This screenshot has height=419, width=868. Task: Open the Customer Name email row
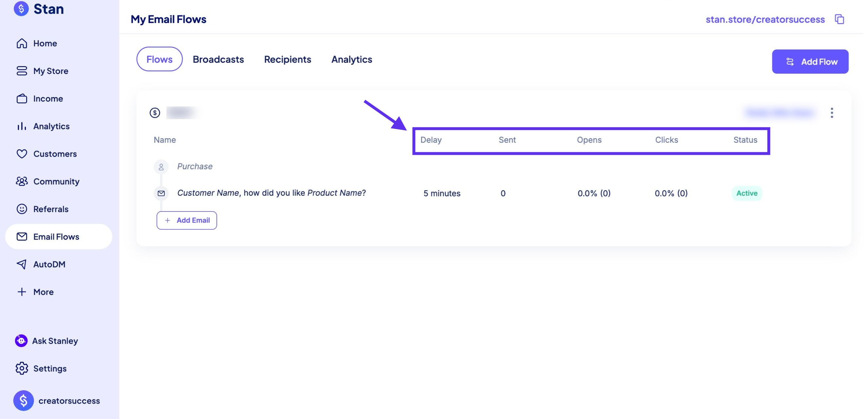click(x=271, y=193)
